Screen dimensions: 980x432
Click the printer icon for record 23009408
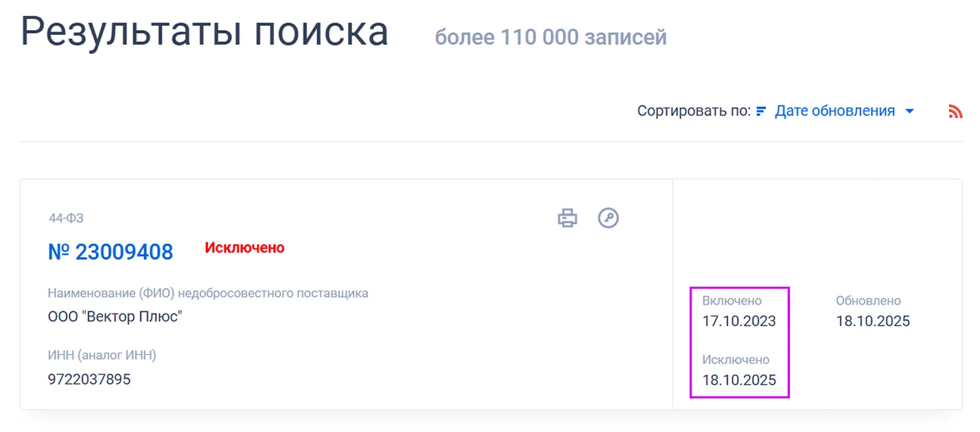point(567,218)
